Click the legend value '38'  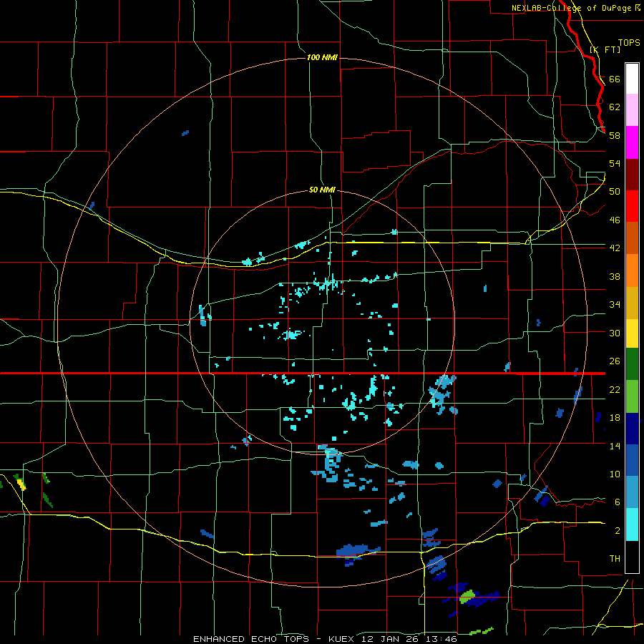tap(615, 276)
